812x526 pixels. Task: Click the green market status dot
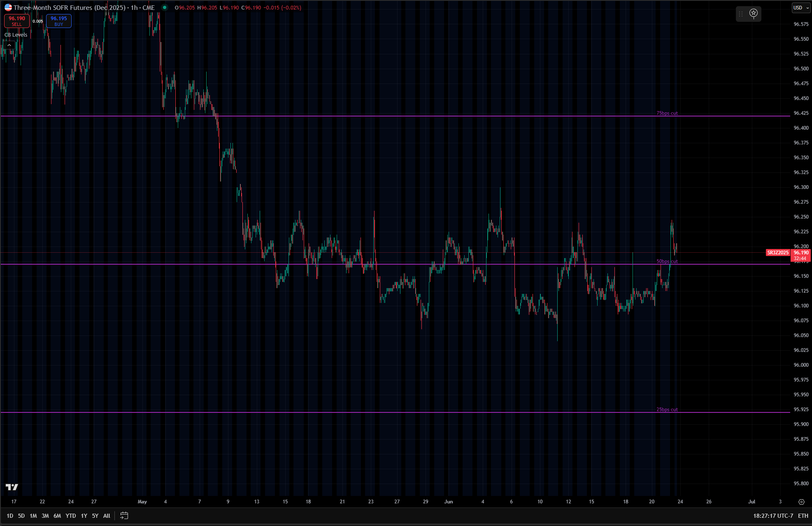(165, 7)
